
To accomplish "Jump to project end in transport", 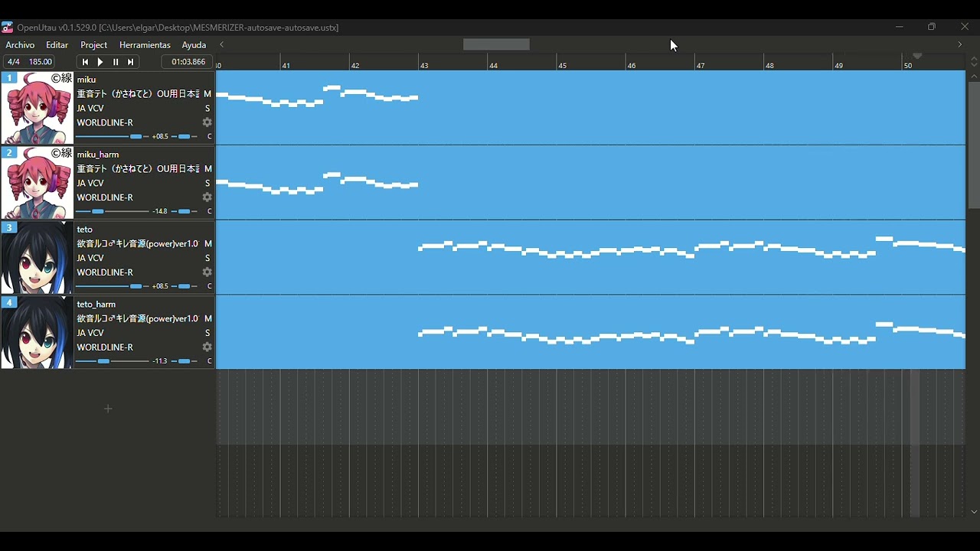I will coord(131,62).
